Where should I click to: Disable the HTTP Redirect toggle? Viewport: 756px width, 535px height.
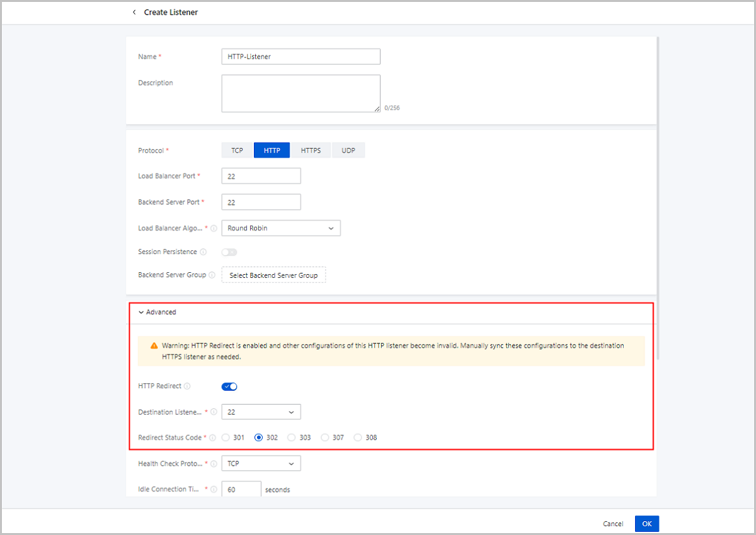(x=229, y=386)
